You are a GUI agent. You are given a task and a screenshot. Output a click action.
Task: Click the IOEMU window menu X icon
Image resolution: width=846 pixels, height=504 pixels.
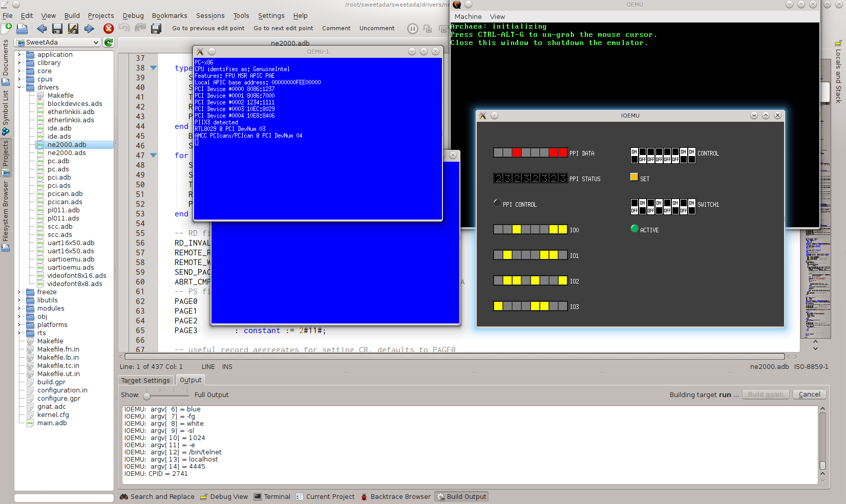[482, 116]
